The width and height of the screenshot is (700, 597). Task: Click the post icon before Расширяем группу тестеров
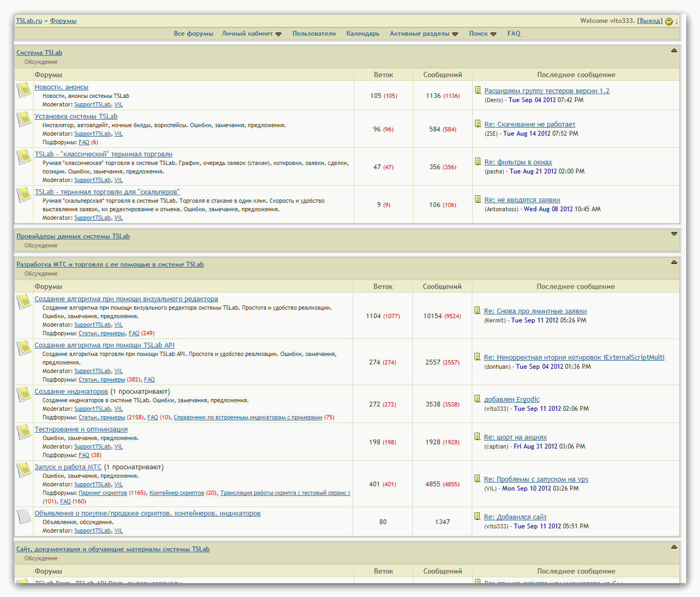[x=478, y=90]
